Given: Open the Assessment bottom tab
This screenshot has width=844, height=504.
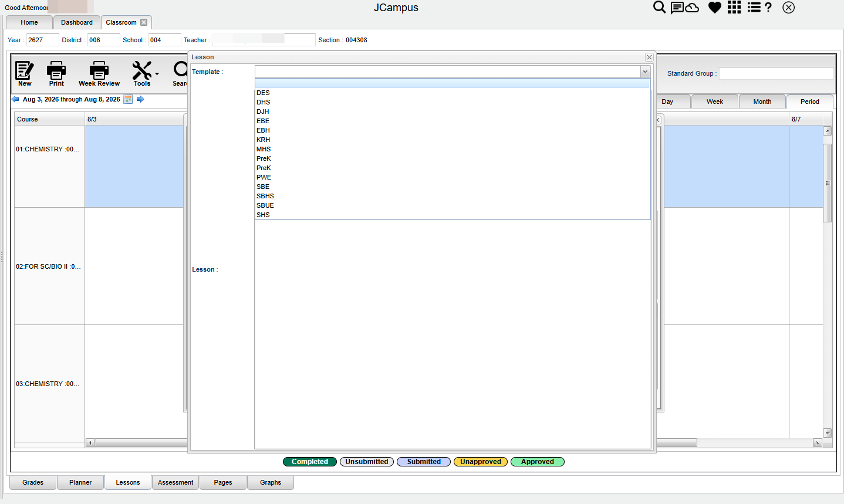Looking at the screenshot, I should pyautogui.click(x=175, y=482).
